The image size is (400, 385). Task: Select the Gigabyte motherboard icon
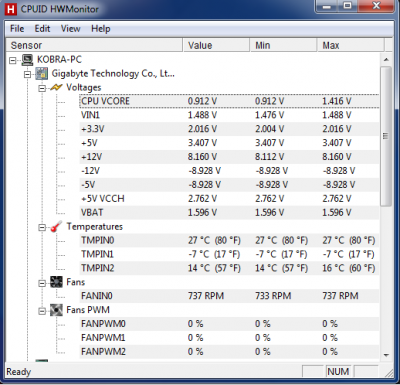41,74
